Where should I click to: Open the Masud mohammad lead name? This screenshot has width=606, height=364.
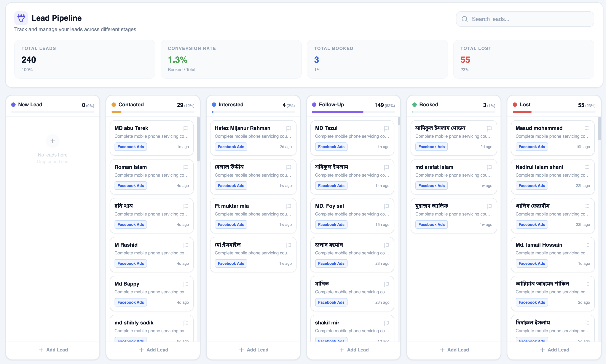click(539, 128)
